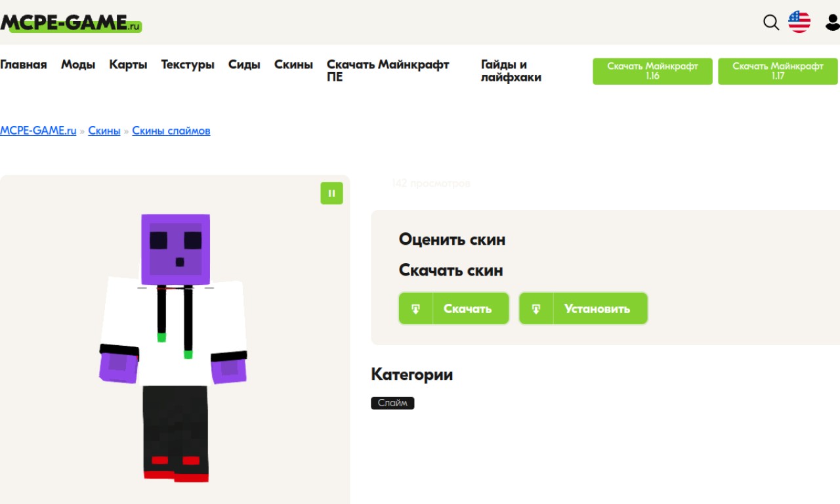Click install icon on Установить button
The width and height of the screenshot is (840, 504).
coord(536,308)
